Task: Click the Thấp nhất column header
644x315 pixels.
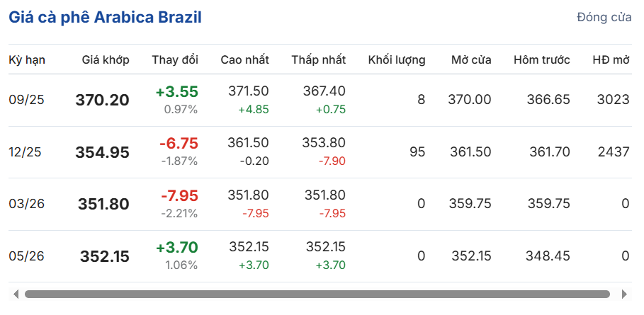Action: pos(319,60)
